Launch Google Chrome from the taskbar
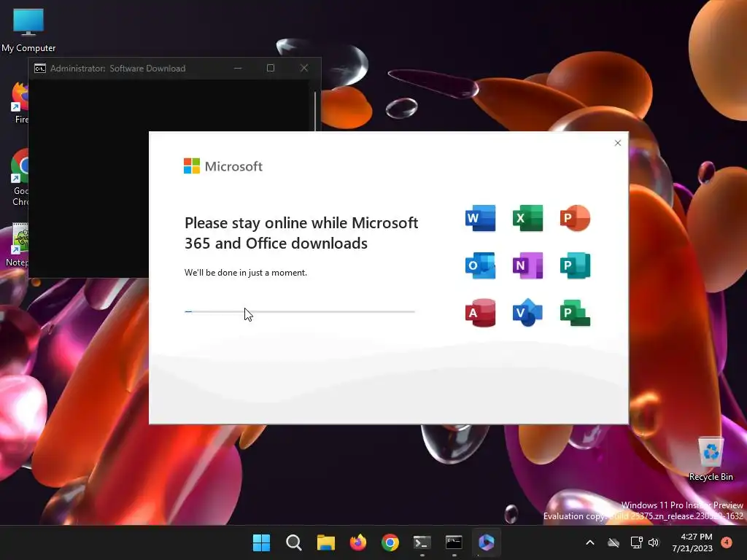Image resolution: width=747 pixels, height=560 pixels. click(390, 542)
